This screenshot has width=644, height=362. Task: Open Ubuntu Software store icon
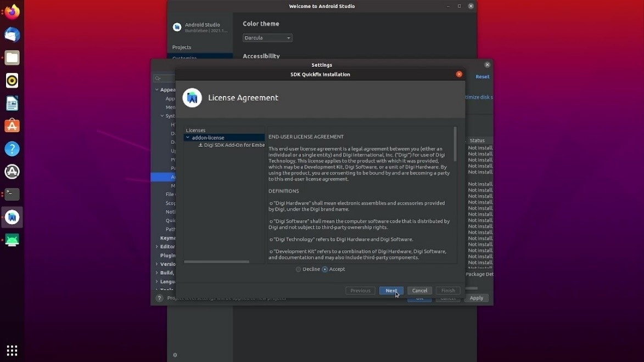tap(12, 126)
